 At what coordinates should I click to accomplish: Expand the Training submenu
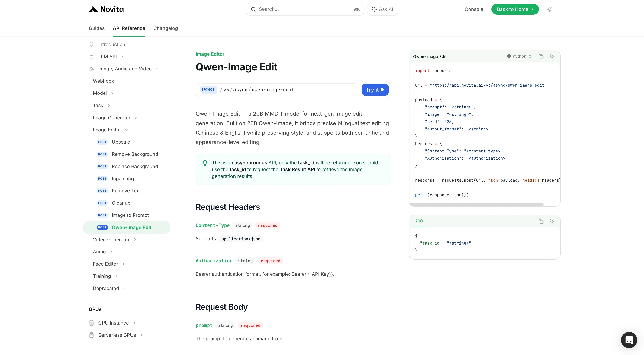point(116,276)
